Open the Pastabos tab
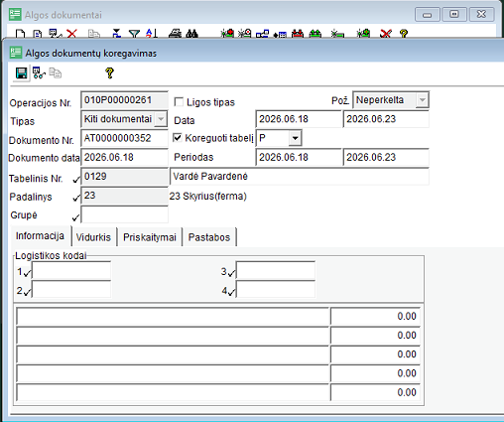 pos(209,237)
